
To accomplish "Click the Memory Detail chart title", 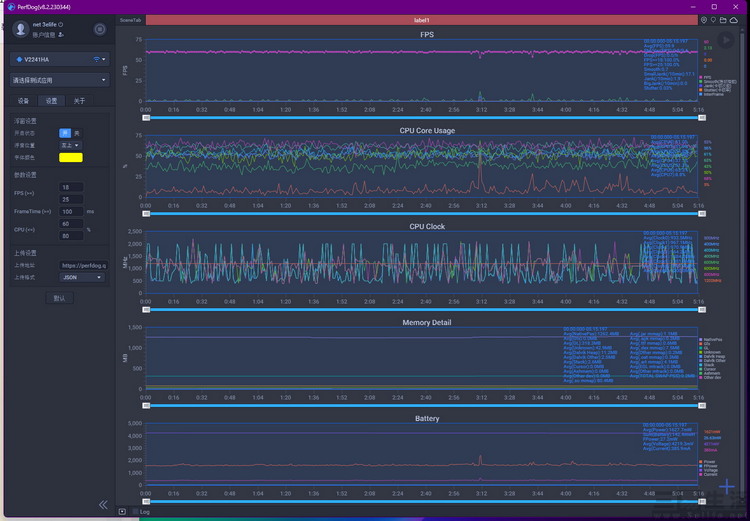I will [x=427, y=322].
